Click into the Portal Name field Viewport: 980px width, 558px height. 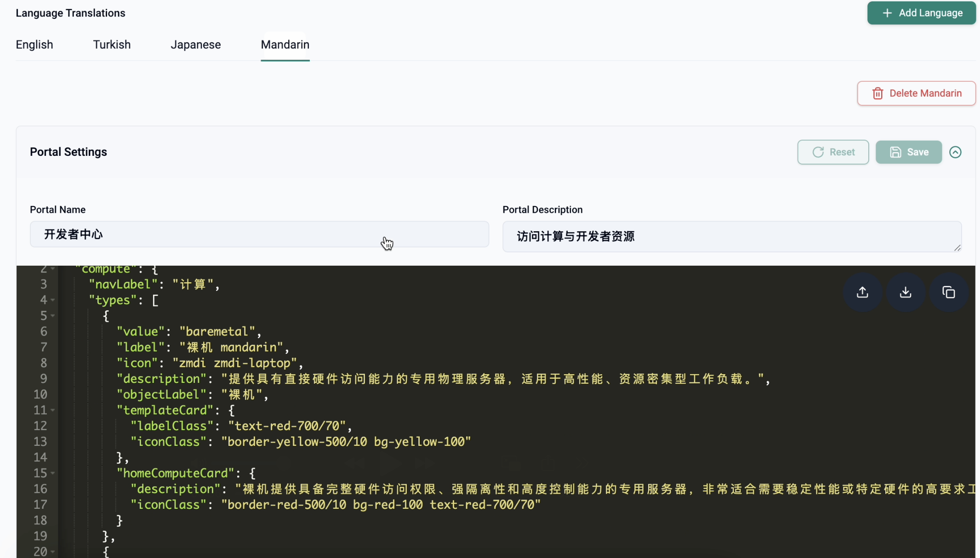click(259, 234)
